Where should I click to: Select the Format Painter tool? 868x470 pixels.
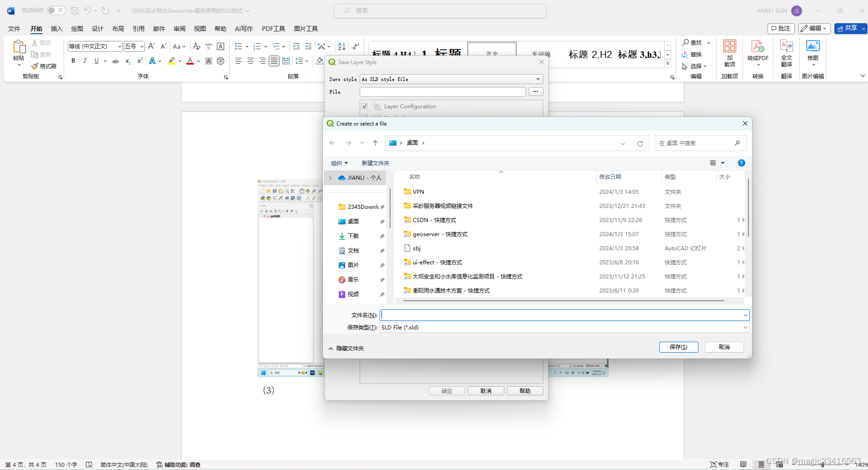point(44,66)
